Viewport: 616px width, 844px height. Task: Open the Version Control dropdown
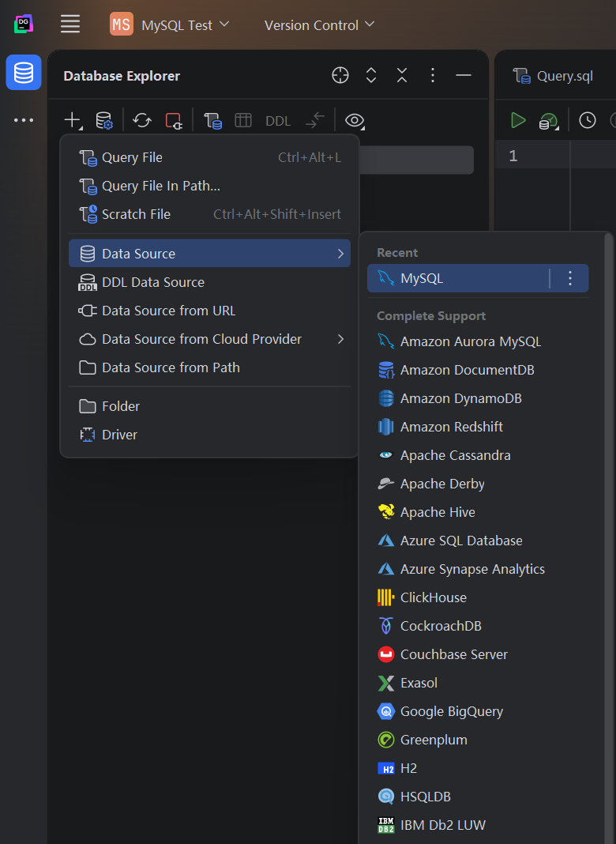pyautogui.click(x=319, y=24)
